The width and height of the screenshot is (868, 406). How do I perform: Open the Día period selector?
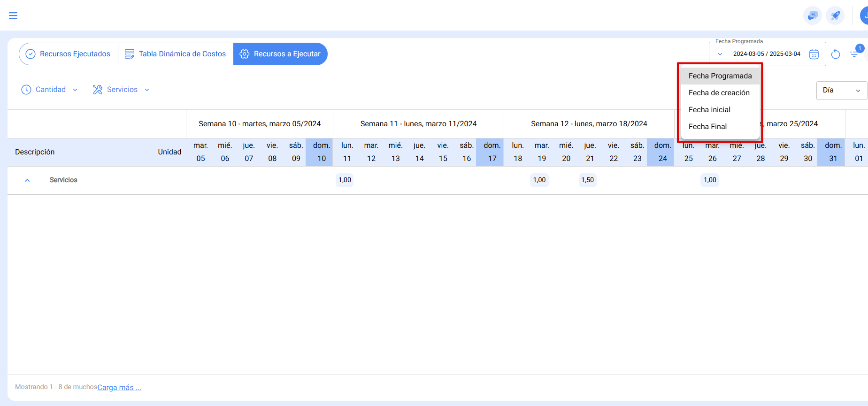842,90
